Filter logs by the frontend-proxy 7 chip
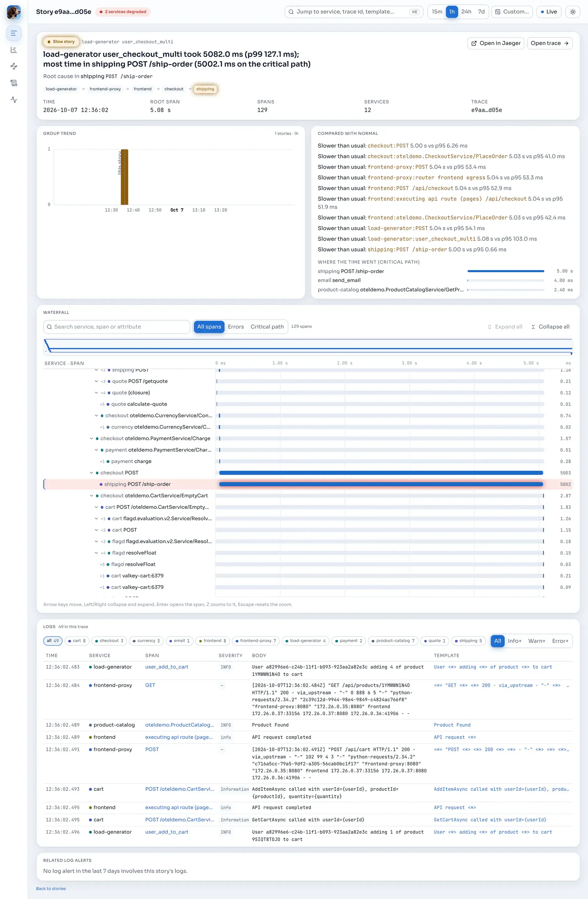Screen dimensions: 588x899 [256, 641]
